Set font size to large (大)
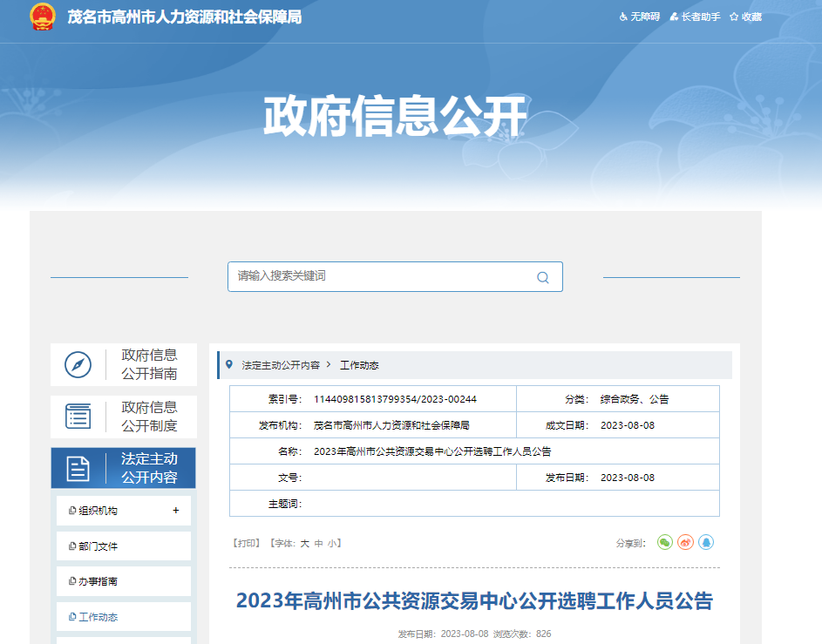The width and height of the screenshot is (822, 644). [305, 543]
